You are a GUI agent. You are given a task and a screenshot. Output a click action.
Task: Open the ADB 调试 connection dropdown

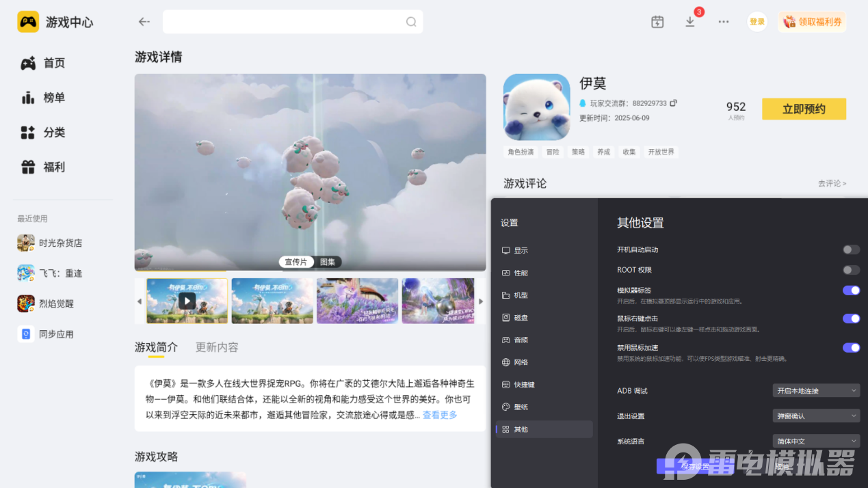815,390
